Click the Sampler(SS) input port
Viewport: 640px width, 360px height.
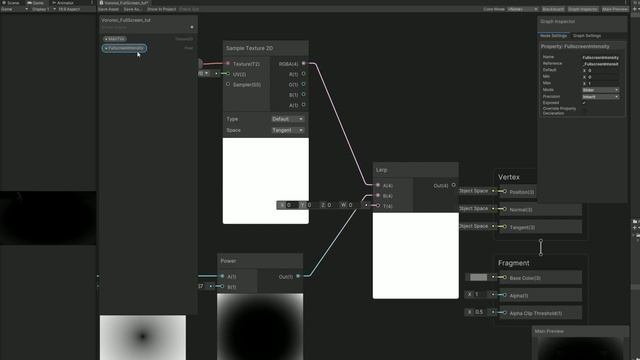[228, 84]
